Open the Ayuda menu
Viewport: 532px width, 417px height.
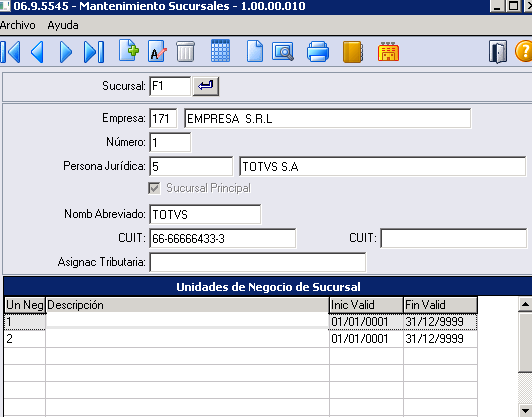tap(63, 25)
